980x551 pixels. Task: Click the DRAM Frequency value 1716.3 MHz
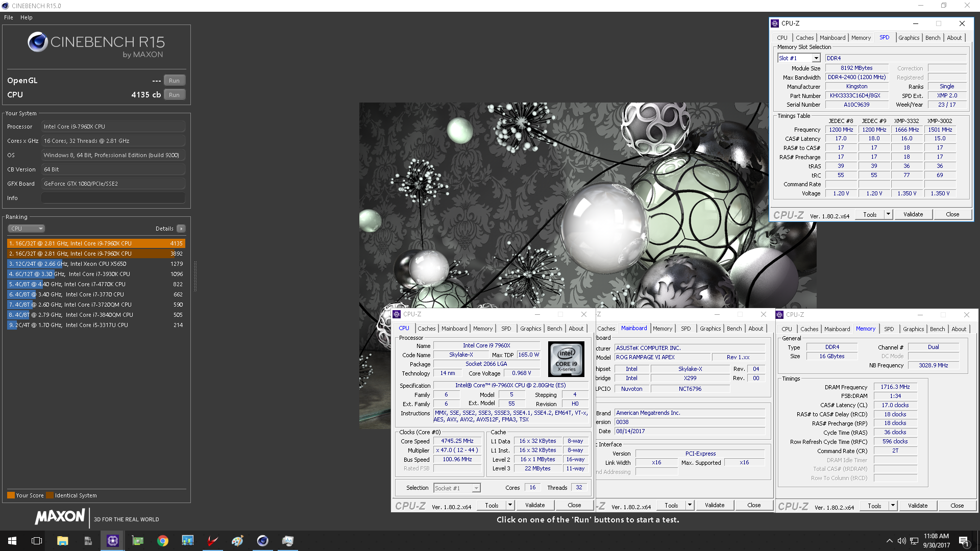coord(895,387)
